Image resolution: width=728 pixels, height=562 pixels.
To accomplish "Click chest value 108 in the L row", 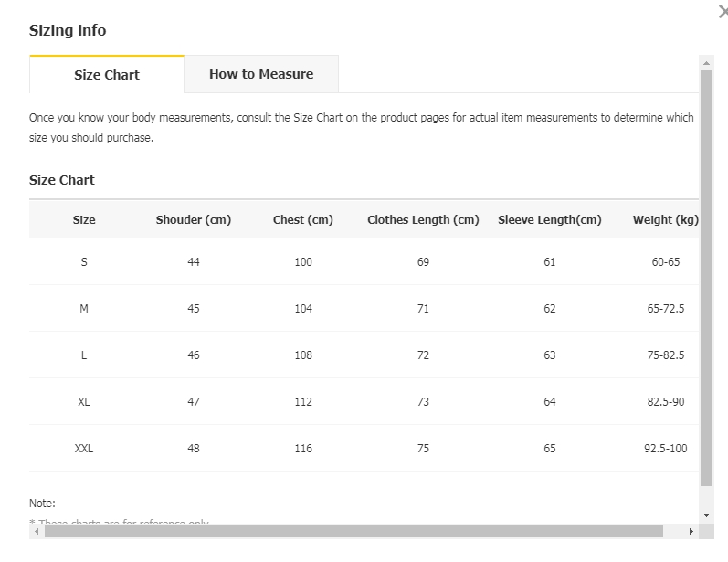I will [x=303, y=355].
